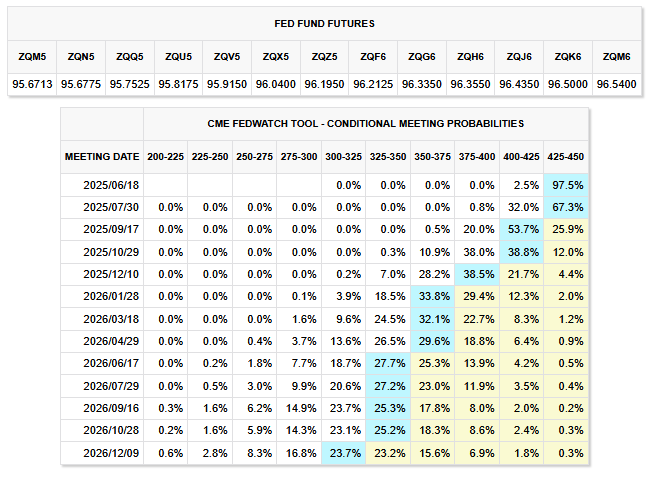The width and height of the screenshot is (653, 480).
Task: Click the 23.7% cell in the 2026/12/09 row
Action: [x=345, y=453]
